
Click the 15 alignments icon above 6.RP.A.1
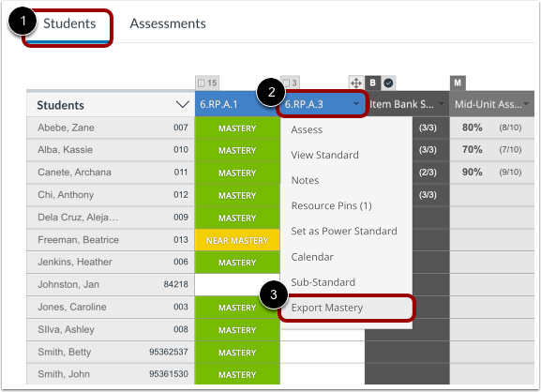(207, 83)
